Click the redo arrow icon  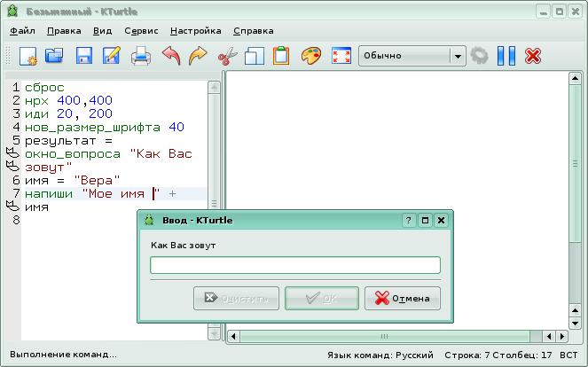point(198,56)
